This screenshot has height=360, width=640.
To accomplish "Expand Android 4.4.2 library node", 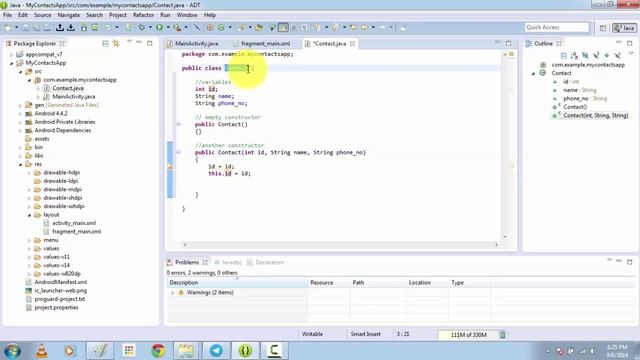I will coord(20,113).
